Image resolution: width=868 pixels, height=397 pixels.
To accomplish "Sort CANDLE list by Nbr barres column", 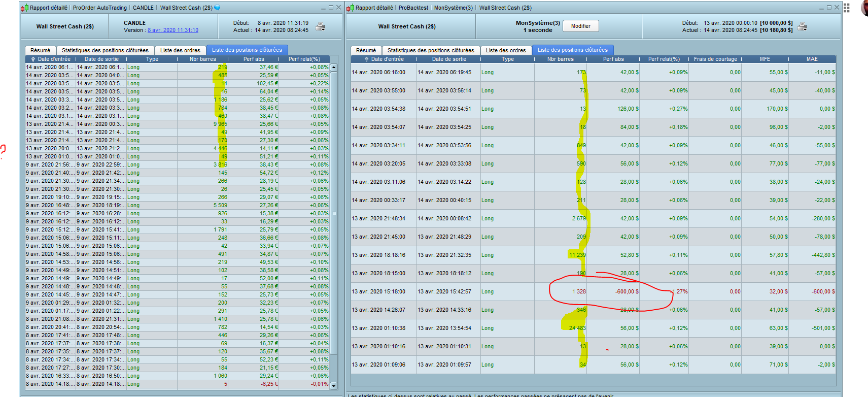I will pos(203,59).
